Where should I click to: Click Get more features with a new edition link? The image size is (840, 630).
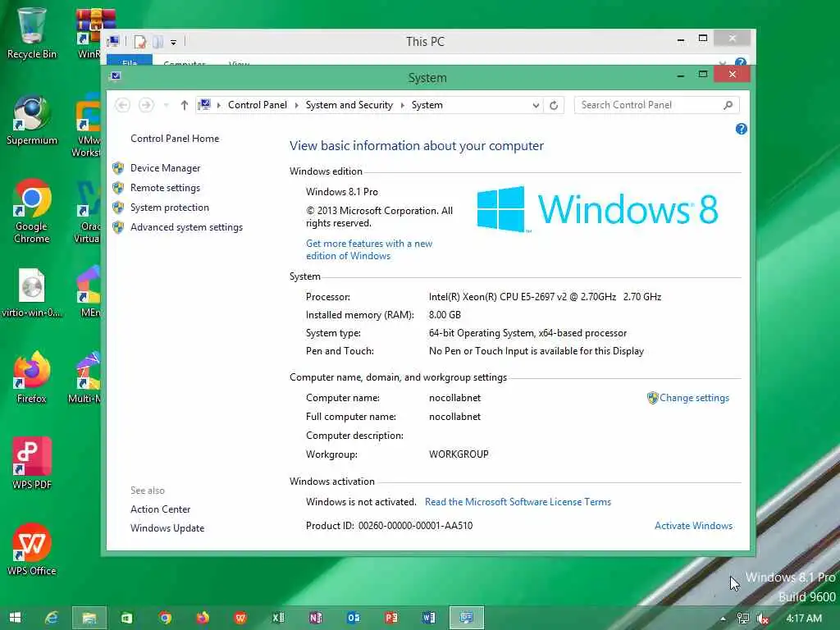(369, 249)
